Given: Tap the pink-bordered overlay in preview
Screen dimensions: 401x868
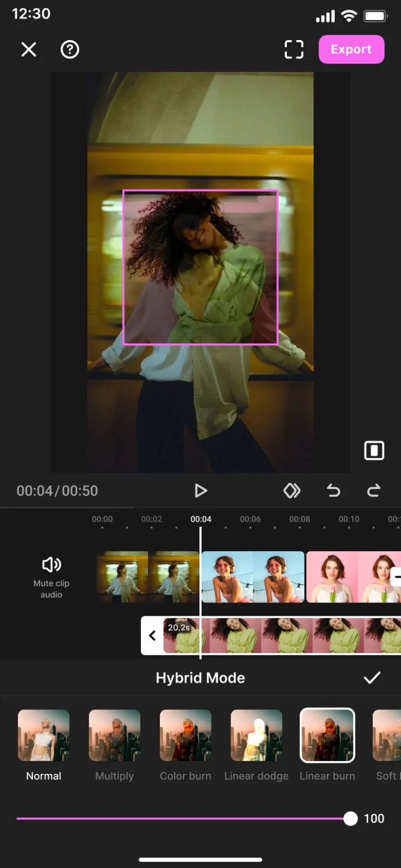Looking at the screenshot, I should click(x=200, y=267).
